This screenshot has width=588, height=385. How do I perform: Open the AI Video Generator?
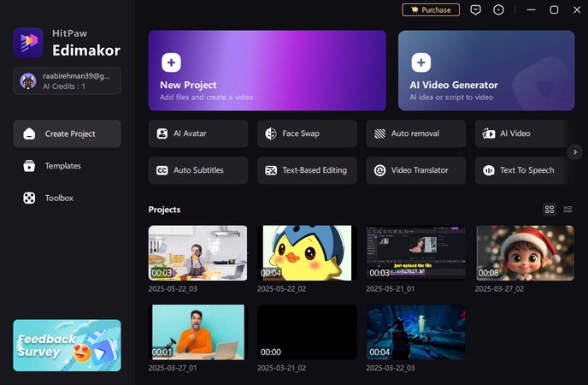485,70
